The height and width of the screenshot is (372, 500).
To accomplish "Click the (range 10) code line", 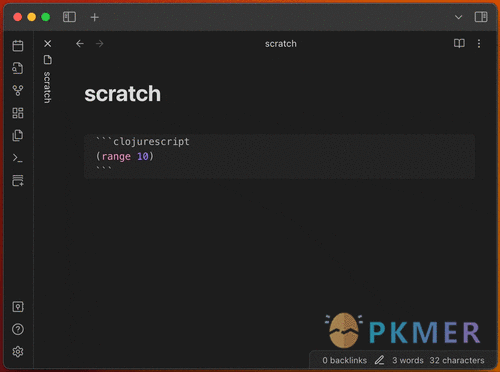I will (x=125, y=156).
